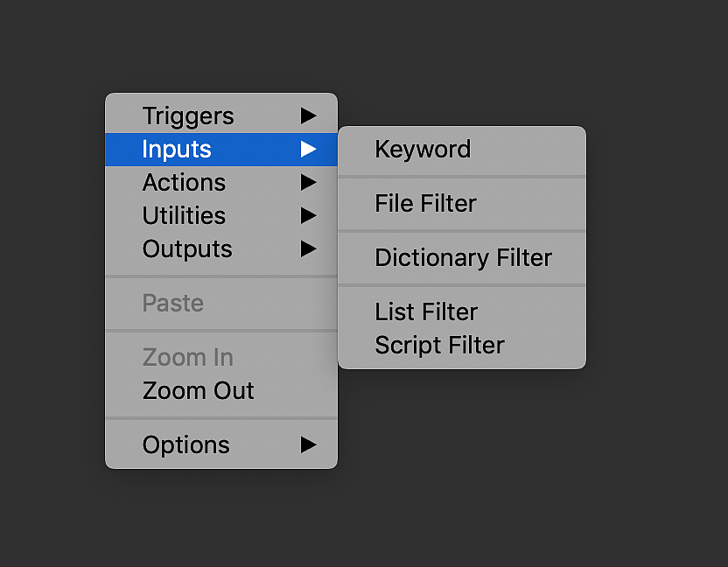
Task: Click the submenu arrow next to Utilities
Action: coord(308,215)
